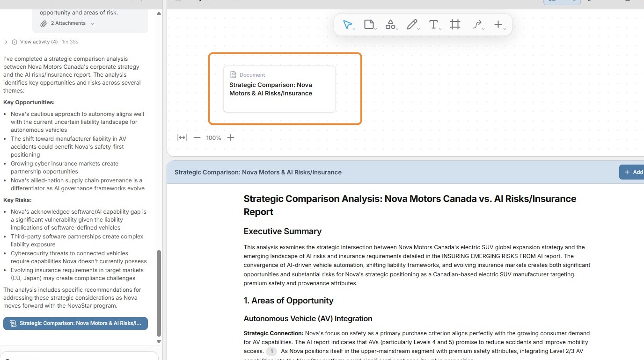The height and width of the screenshot is (360, 644).
Task: Click the 100% zoom level value
Action: coord(213,138)
